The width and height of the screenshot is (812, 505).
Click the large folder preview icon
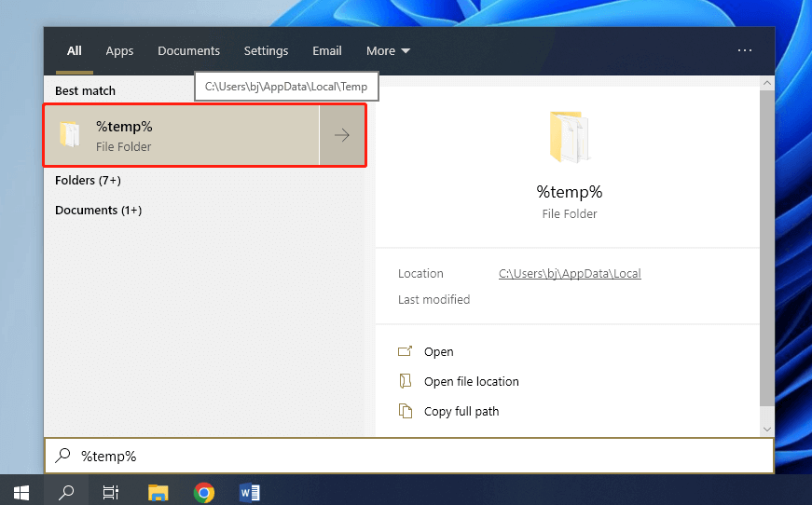[x=569, y=137]
